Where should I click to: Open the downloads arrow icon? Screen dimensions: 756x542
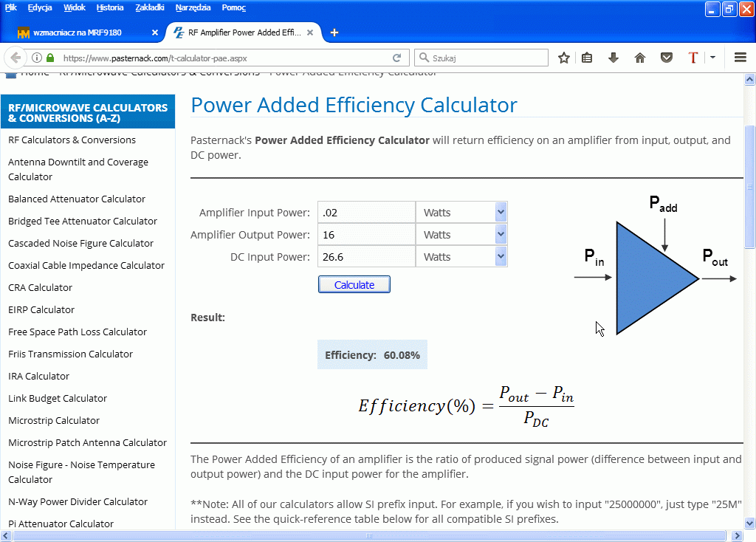coord(613,58)
